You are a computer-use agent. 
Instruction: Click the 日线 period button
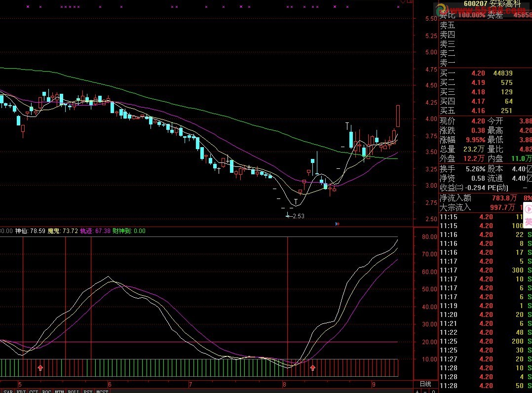[x=425, y=384]
